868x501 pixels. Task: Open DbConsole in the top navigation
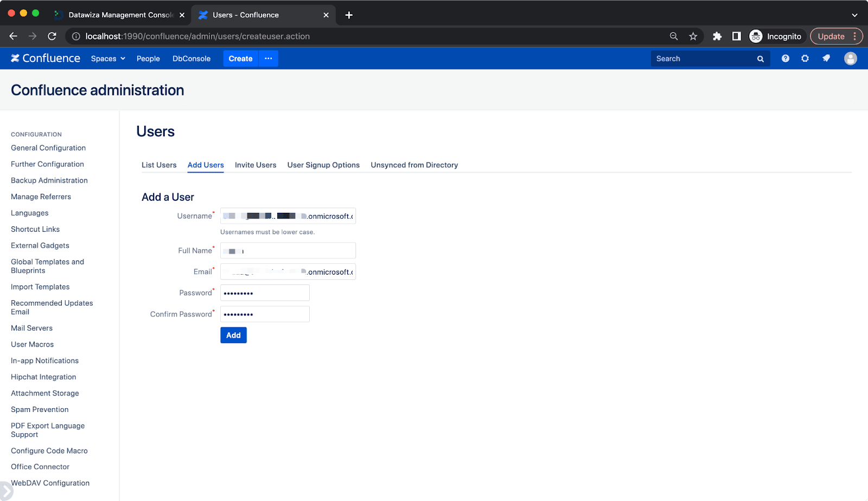click(x=192, y=59)
